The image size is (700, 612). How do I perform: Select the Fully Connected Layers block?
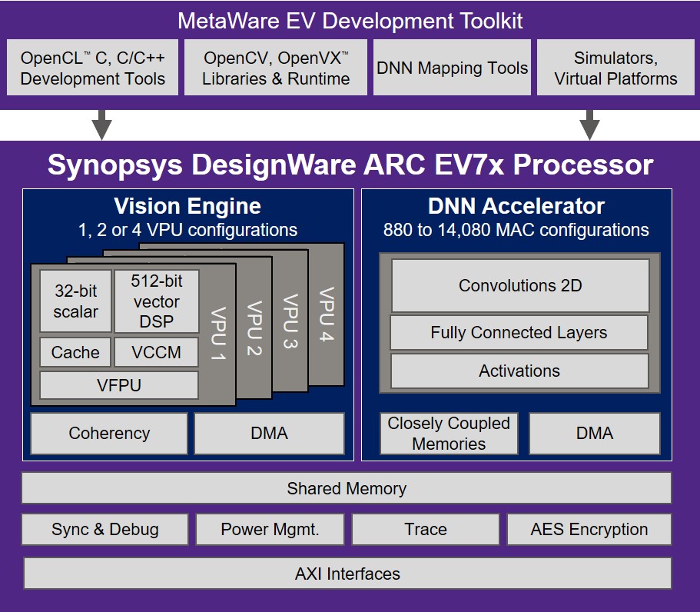(519, 332)
